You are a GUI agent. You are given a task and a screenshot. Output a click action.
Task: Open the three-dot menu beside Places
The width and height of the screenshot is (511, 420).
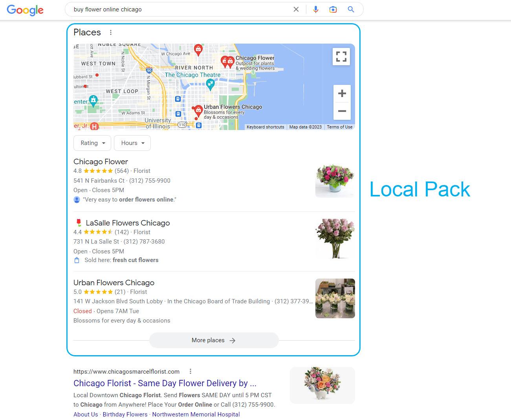[111, 32]
